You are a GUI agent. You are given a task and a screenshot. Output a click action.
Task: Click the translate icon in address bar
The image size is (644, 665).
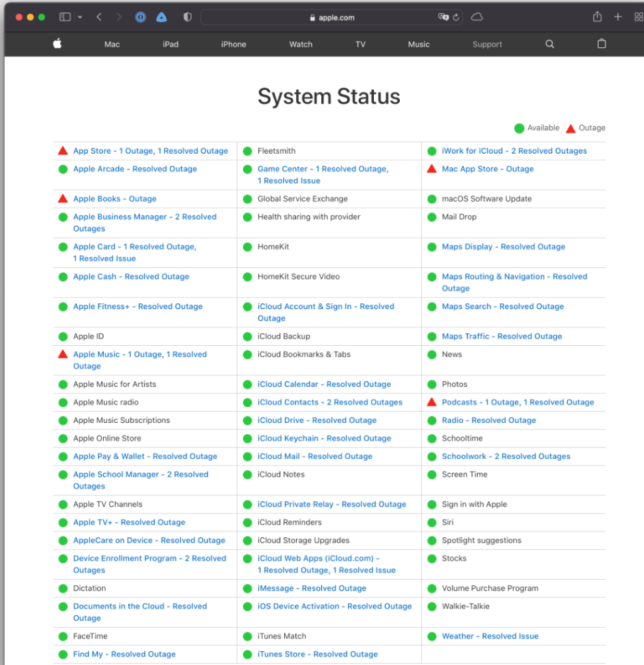(443, 17)
